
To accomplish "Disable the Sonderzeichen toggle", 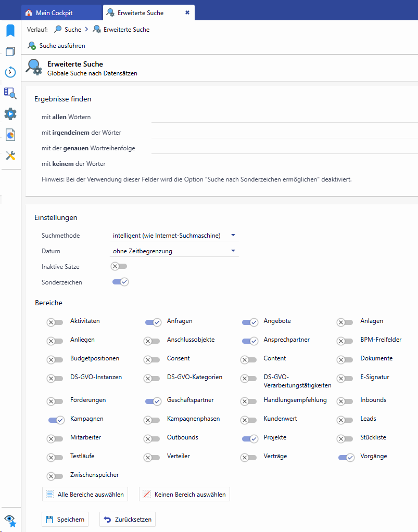I will point(120,282).
